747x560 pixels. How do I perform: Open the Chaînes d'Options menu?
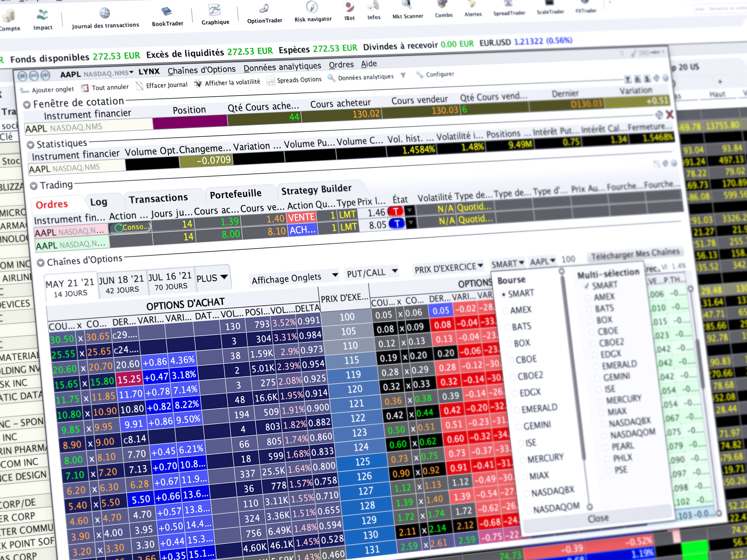(201, 70)
